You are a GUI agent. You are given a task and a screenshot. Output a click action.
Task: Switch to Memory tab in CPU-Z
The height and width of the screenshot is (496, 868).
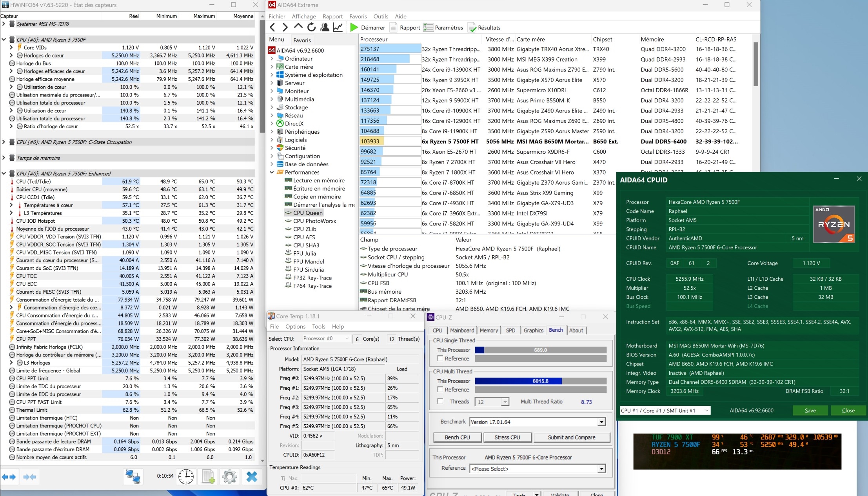click(x=488, y=330)
